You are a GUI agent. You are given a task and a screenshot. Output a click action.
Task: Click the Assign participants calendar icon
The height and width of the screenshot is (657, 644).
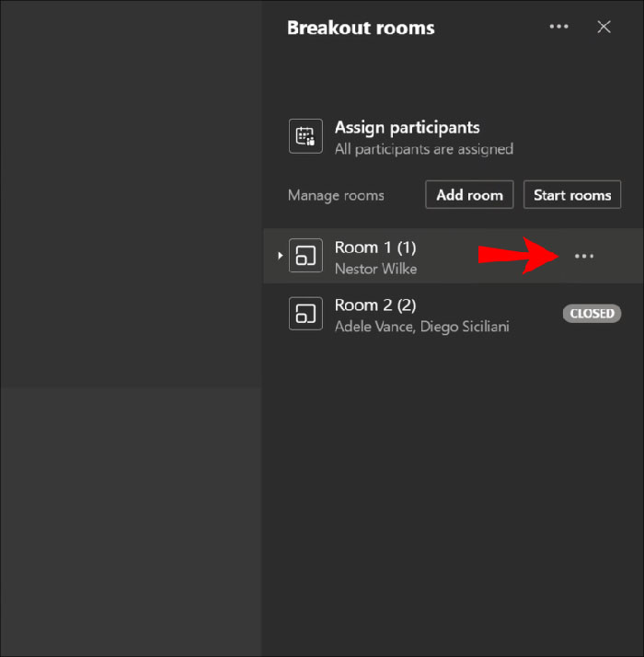305,136
